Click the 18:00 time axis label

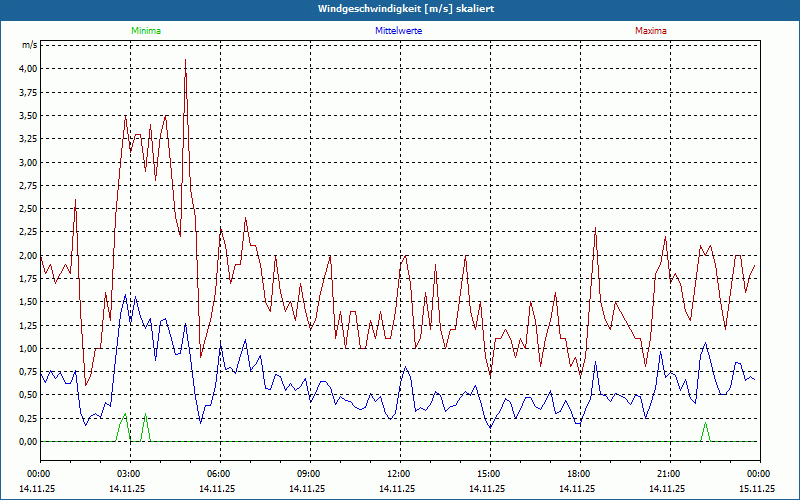tap(578, 473)
